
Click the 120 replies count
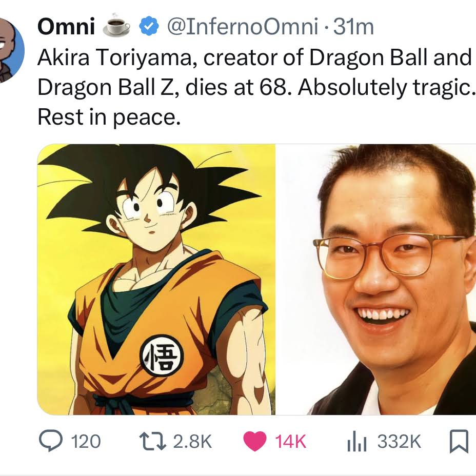click(86, 442)
